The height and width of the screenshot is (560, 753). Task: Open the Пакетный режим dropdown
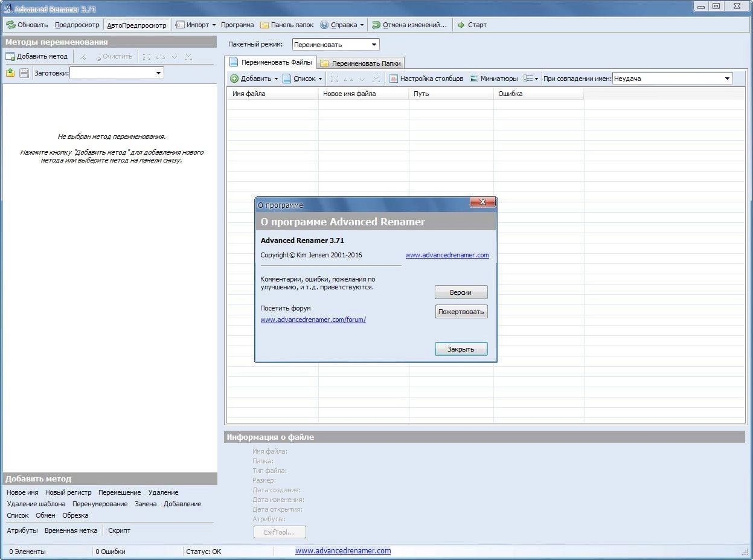pyautogui.click(x=336, y=44)
